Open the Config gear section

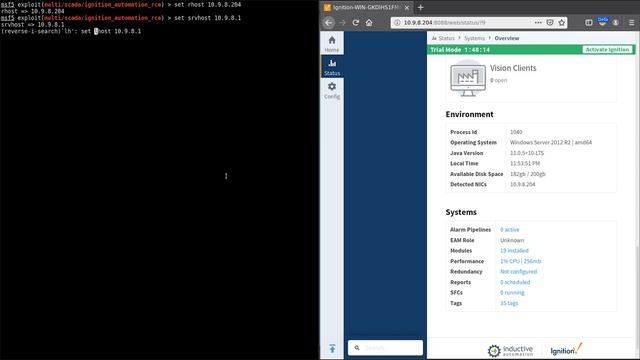[332, 90]
